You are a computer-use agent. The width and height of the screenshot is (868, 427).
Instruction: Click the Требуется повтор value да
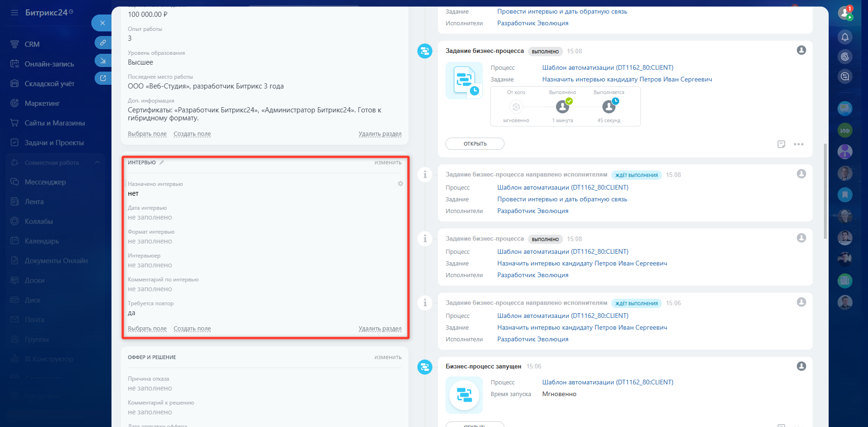132,313
